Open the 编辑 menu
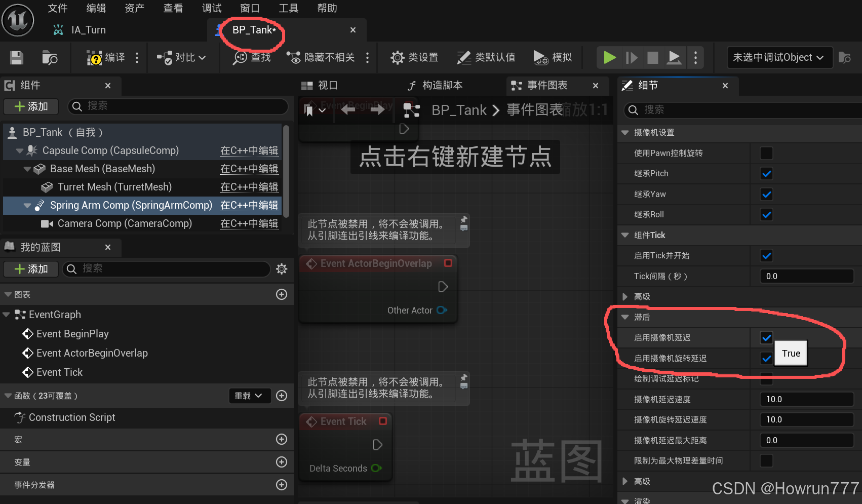The image size is (862, 504). [96, 8]
